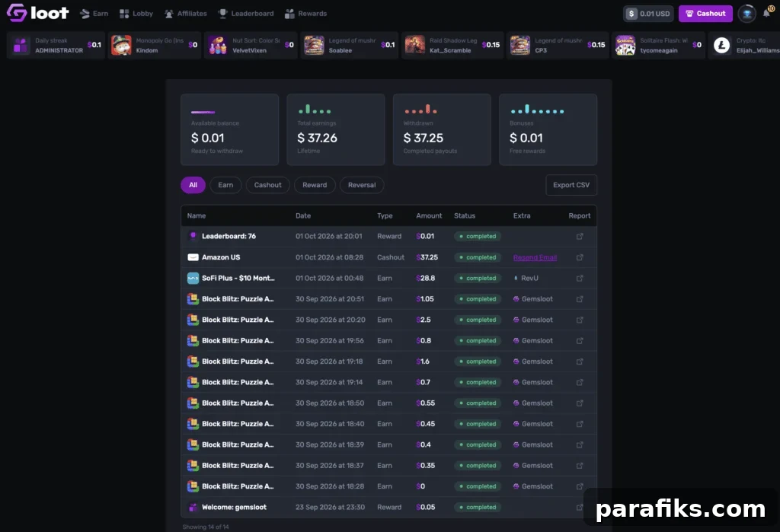Open the Leaderboard page
Image resolution: width=780 pixels, height=532 pixels.
coord(246,14)
